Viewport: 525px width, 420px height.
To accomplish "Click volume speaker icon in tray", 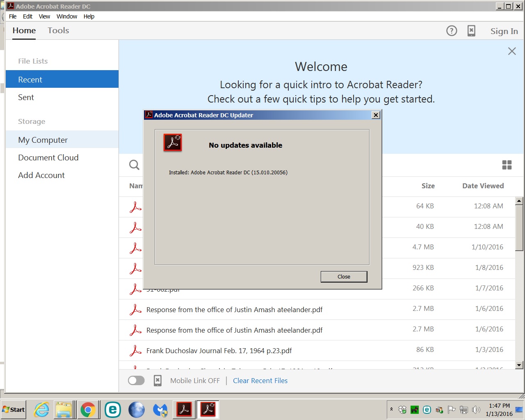I will click(476, 409).
